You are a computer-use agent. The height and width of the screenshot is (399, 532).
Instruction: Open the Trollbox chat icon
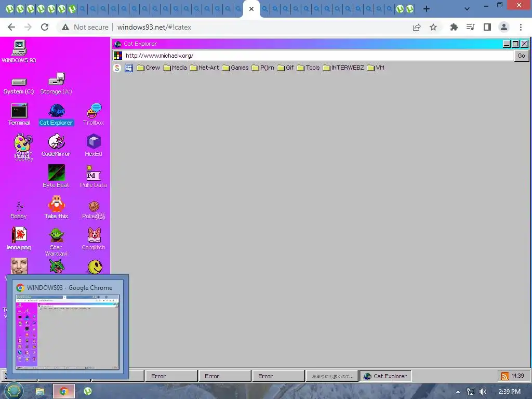94,115
